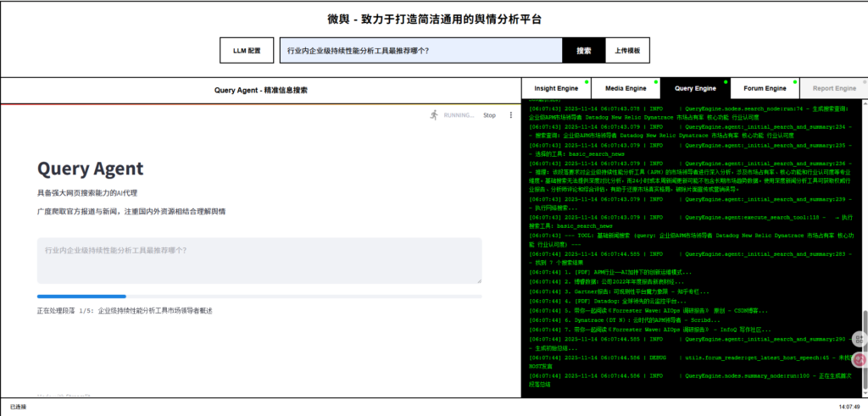The image size is (868, 416).
Task: Click the blue paragraph progress bar
Action: [x=81, y=297]
